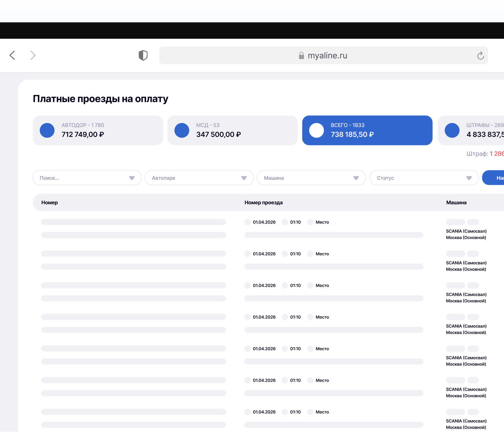The width and height of the screenshot is (504, 432).
Task: Click the time icon circle in sixth row
Action: [285, 380]
